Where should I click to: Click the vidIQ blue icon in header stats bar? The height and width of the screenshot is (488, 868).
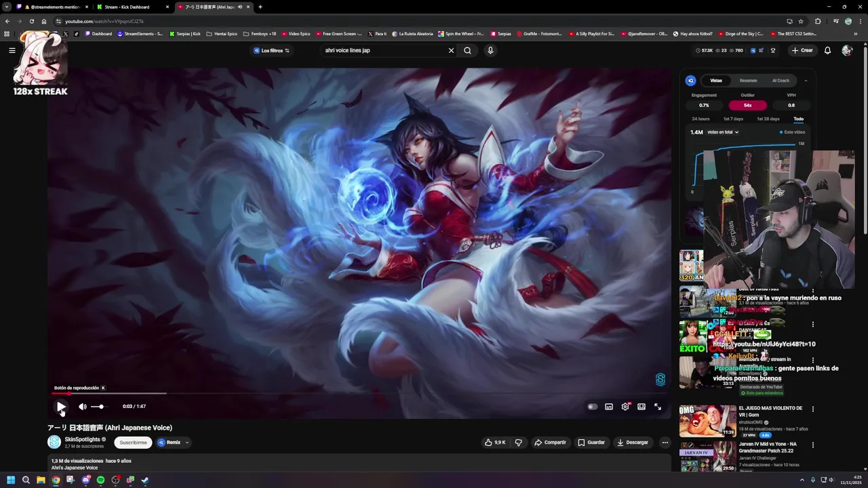(753, 50)
